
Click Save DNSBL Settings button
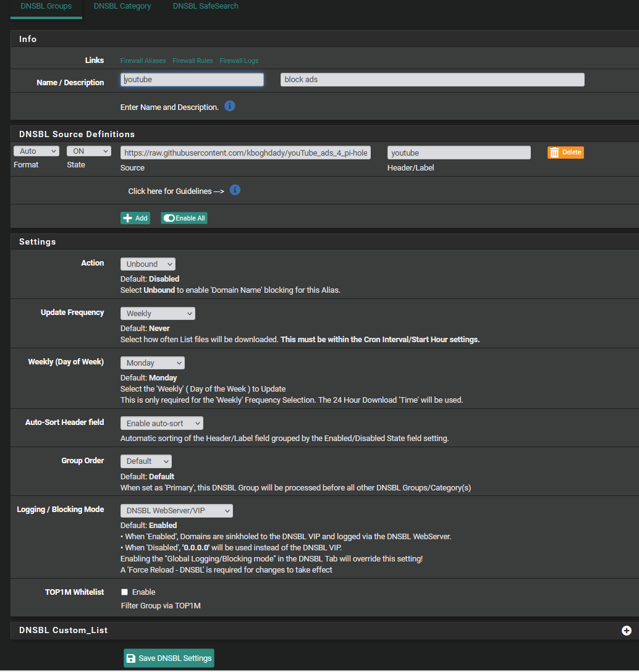point(169,658)
